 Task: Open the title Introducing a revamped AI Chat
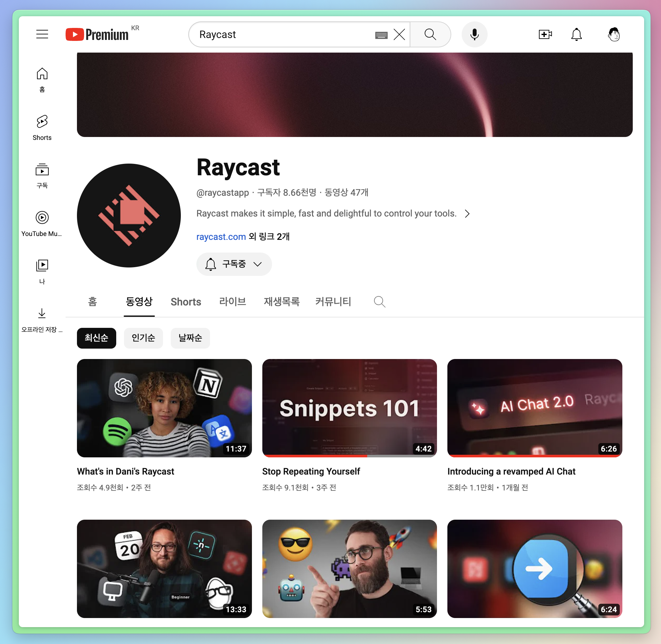(511, 472)
